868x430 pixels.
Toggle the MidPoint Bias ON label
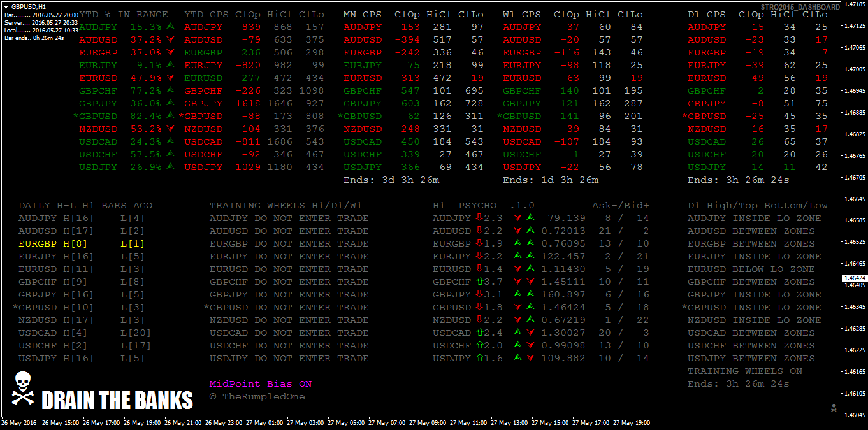coord(260,384)
